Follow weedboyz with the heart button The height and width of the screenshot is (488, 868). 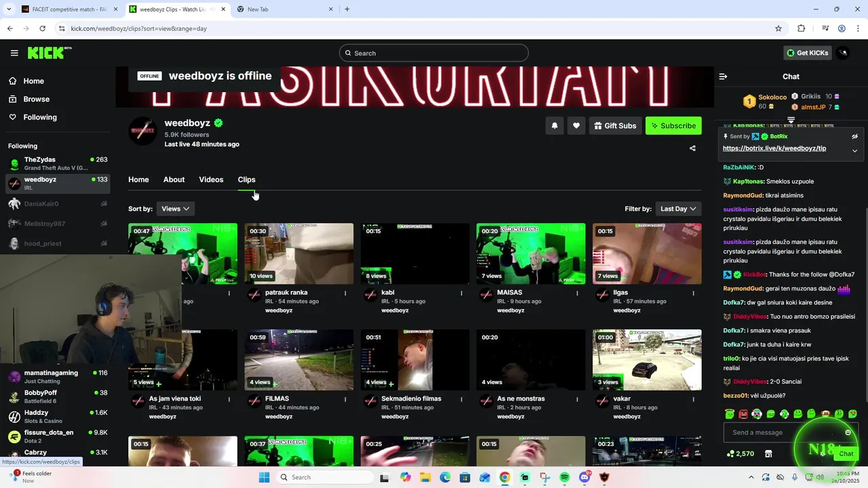click(x=576, y=125)
